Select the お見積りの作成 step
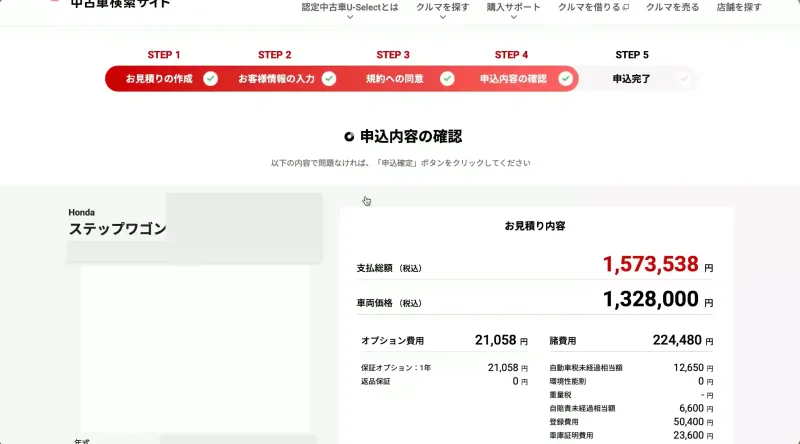Viewport: 800px width, 444px height. coord(159,79)
